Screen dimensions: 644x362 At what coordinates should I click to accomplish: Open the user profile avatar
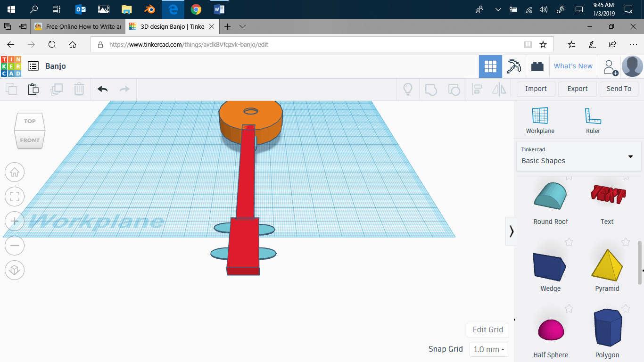click(x=632, y=66)
